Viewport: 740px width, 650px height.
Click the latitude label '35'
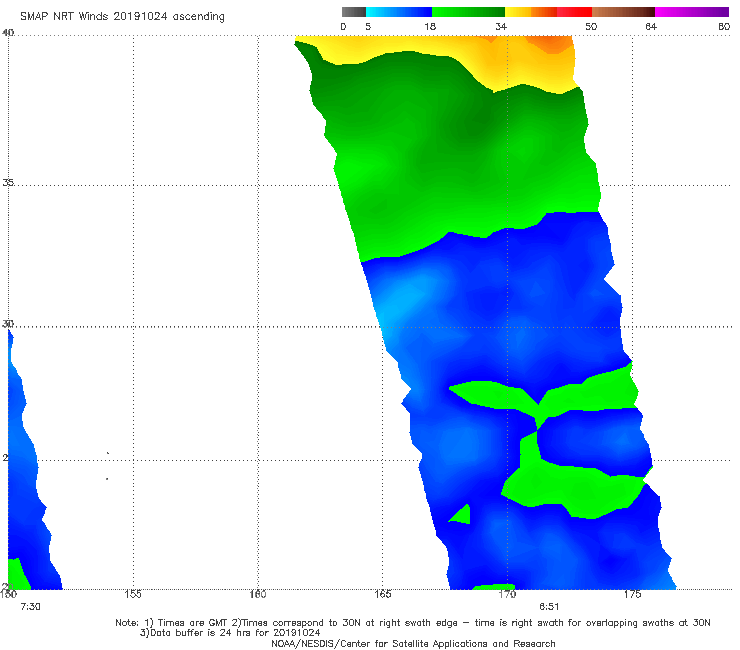[x=8, y=182]
